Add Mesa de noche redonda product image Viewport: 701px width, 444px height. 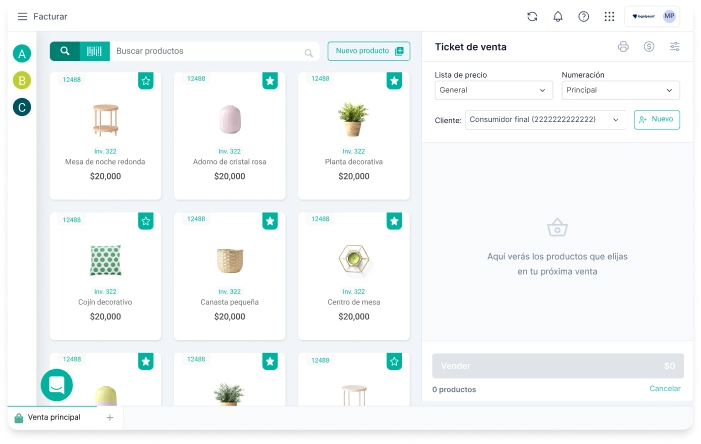point(106,120)
